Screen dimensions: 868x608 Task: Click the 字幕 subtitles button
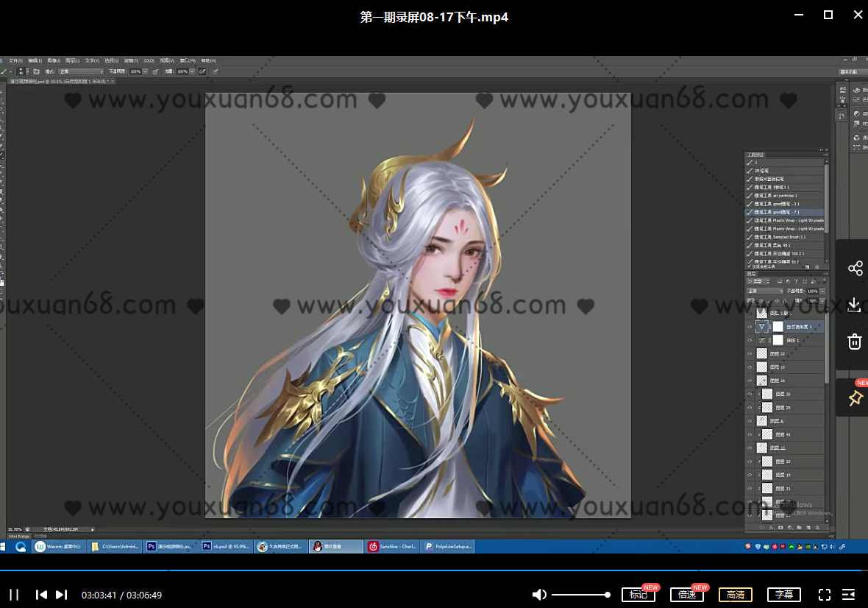(x=783, y=594)
